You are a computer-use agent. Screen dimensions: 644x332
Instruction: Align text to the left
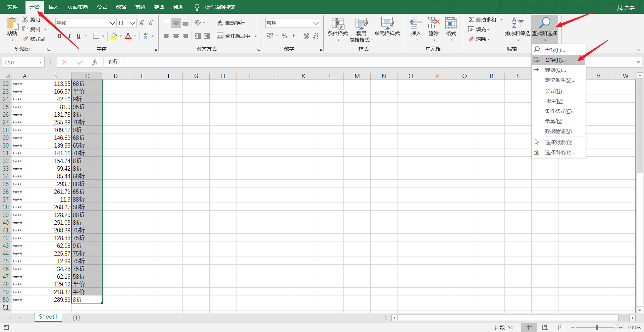click(167, 36)
